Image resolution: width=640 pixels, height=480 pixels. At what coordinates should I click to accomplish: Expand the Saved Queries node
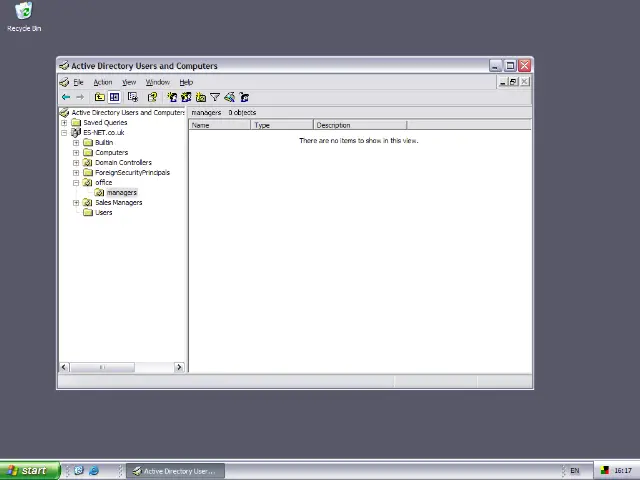pyautogui.click(x=64, y=122)
